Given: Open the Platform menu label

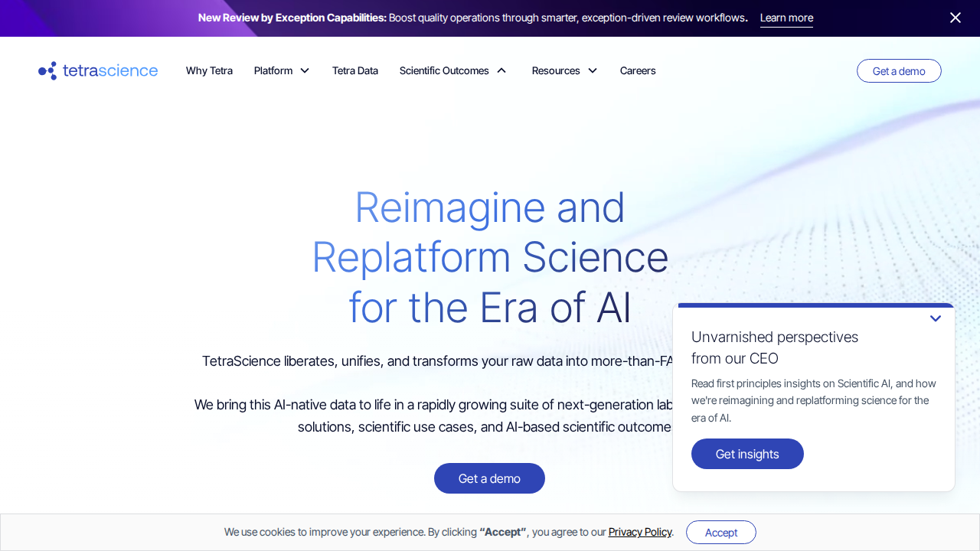Looking at the screenshot, I should click(273, 71).
